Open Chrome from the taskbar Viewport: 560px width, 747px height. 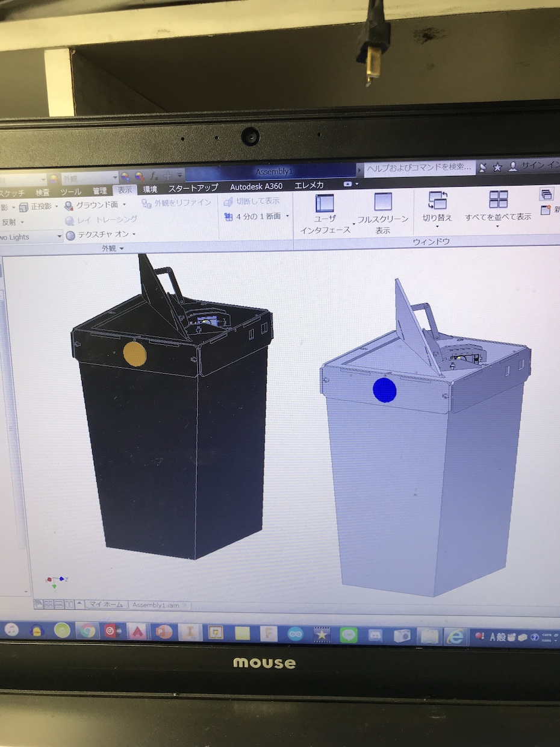click(x=87, y=631)
